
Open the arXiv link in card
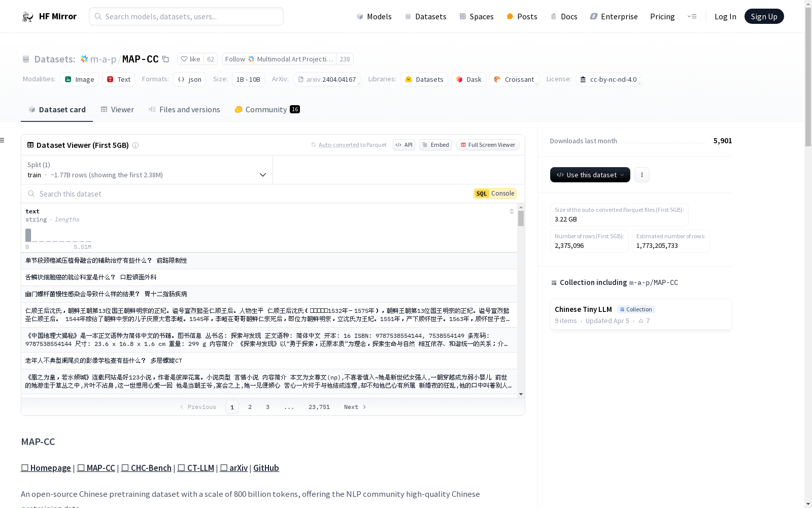point(234,468)
